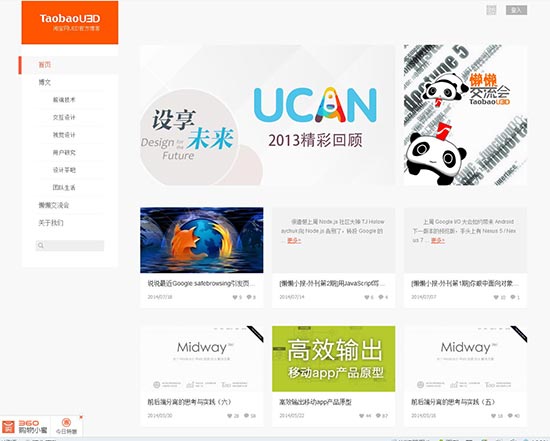Click the magnifier search icon
This screenshot has width=550, height=441.
click(41, 246)
